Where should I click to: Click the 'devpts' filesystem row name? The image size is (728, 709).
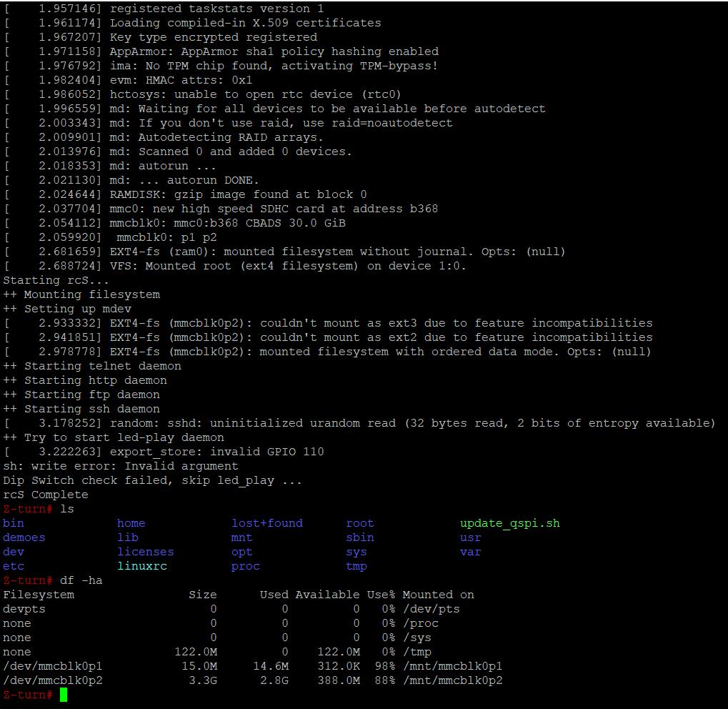tap(24, 609)
